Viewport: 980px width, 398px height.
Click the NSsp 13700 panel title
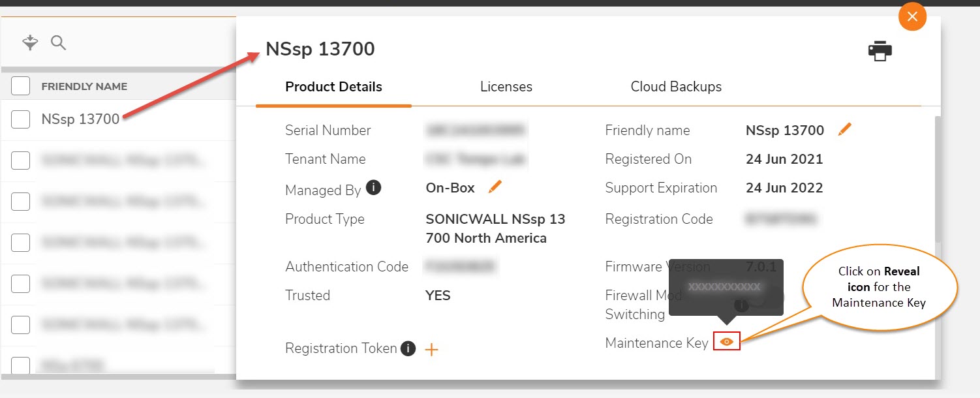(x=320, y=49)
